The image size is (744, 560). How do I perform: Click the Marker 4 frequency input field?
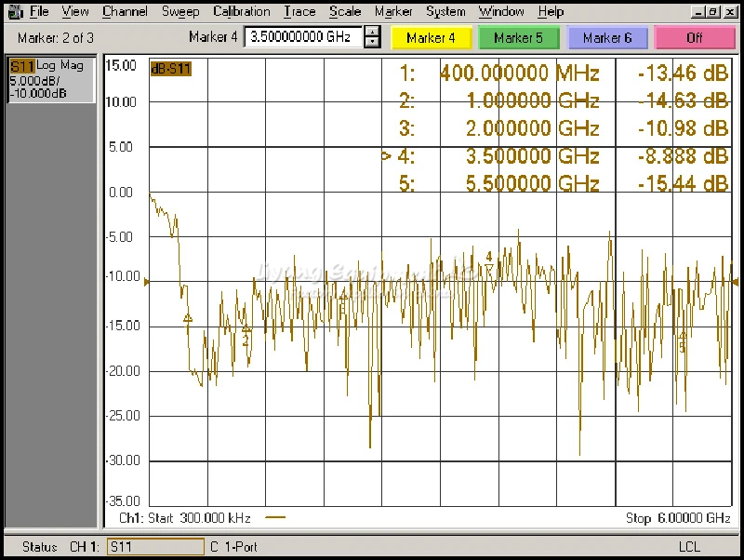pyautogui.click(x=303, y=38)
